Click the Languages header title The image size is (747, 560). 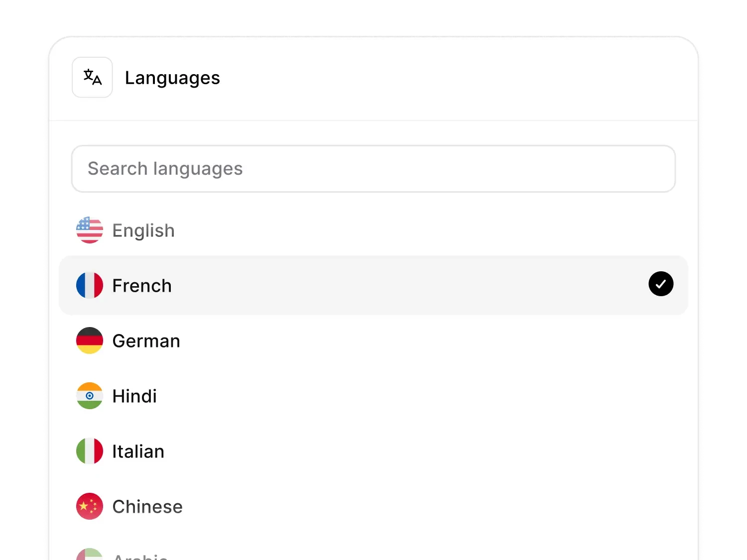172,78
